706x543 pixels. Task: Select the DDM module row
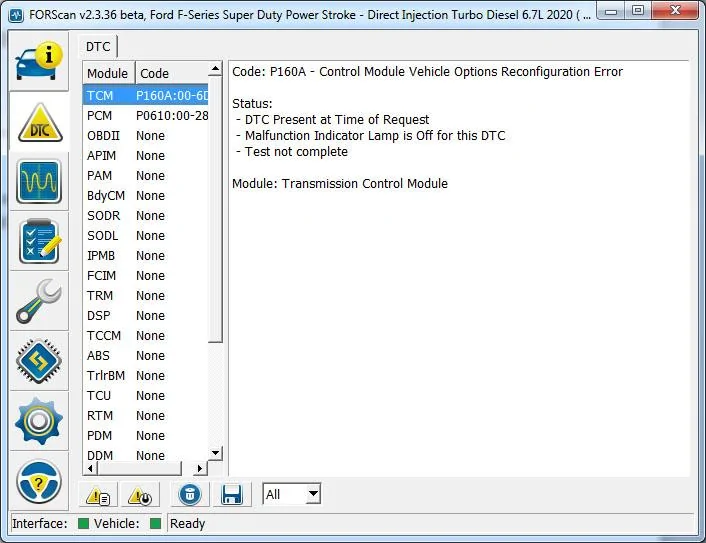145,455
